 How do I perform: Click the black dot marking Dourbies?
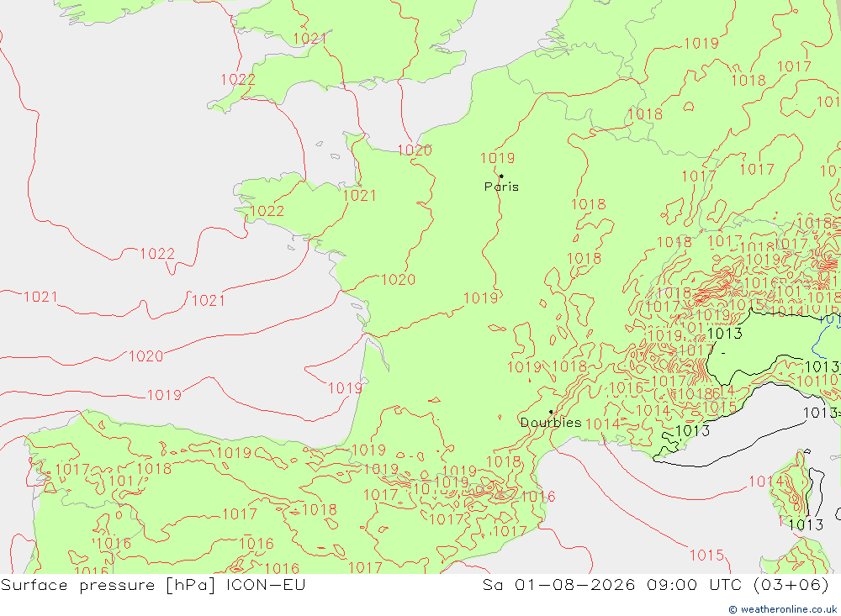pyautogui.click(x=551, y=412)
